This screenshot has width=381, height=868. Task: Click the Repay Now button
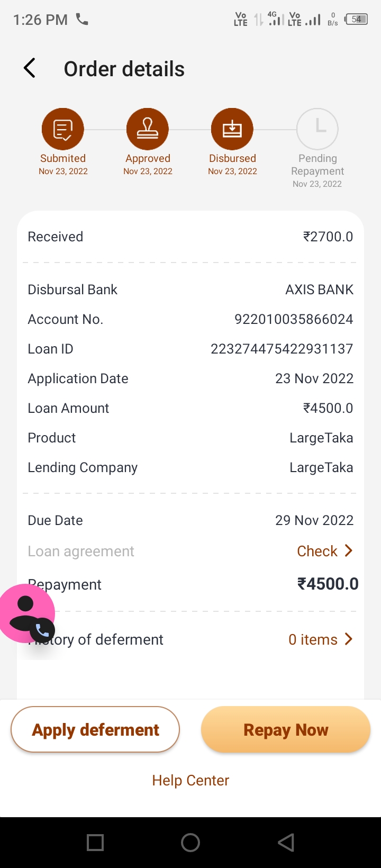tap(286, 730)
